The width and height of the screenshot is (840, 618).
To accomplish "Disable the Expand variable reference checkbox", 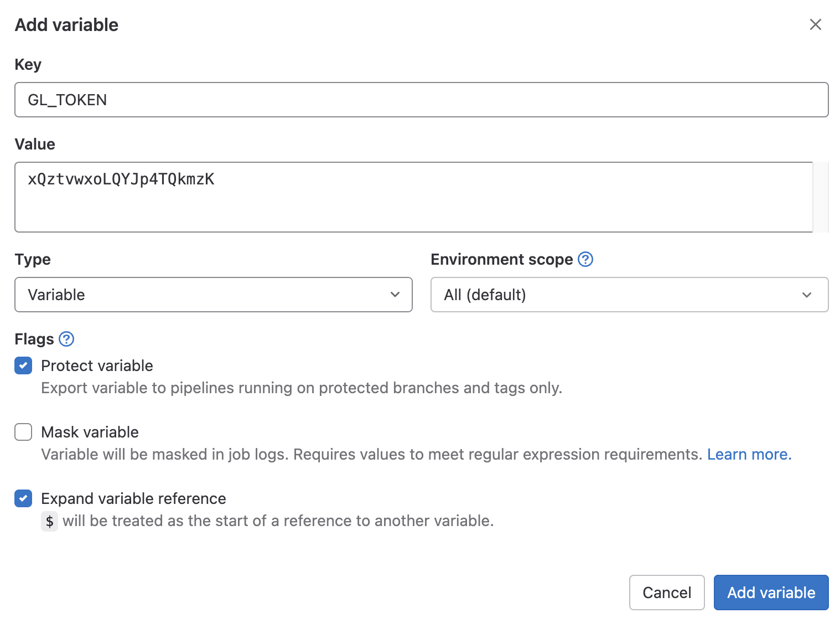I will click(x=23, y=498).
